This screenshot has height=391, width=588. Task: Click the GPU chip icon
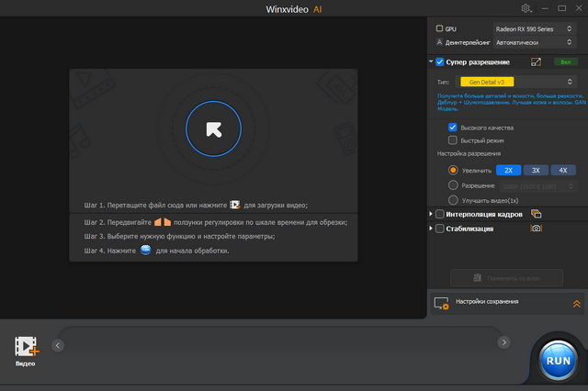[439, 28]
